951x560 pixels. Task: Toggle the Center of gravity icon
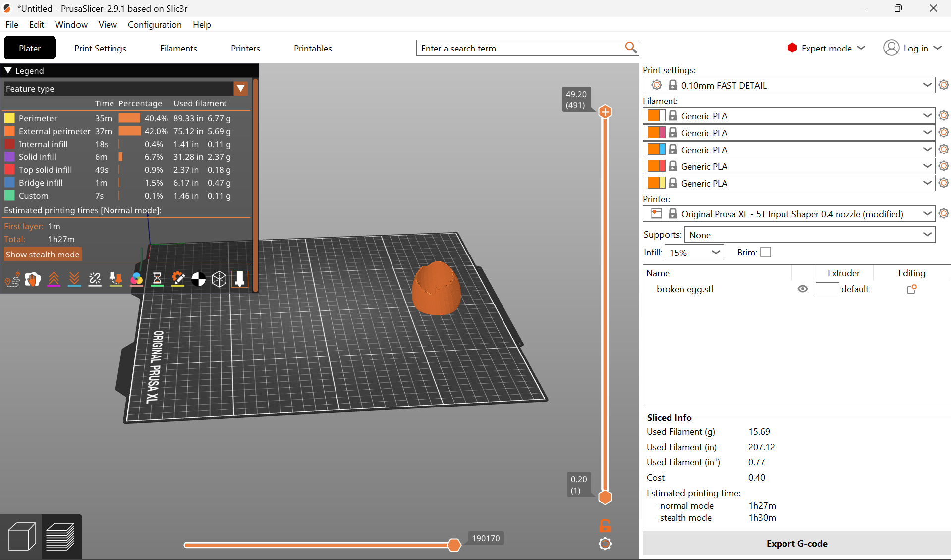198,280
